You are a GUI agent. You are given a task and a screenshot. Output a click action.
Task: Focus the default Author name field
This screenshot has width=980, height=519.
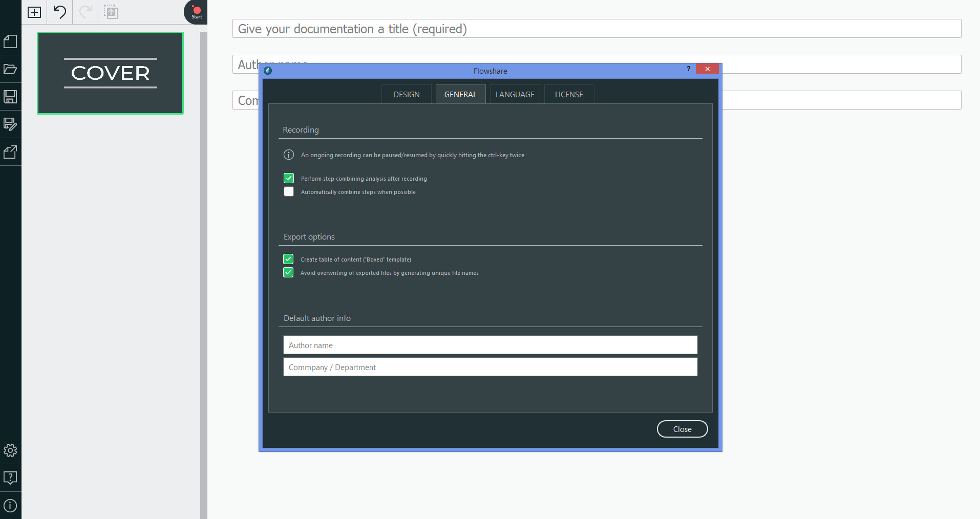point(491,345)
